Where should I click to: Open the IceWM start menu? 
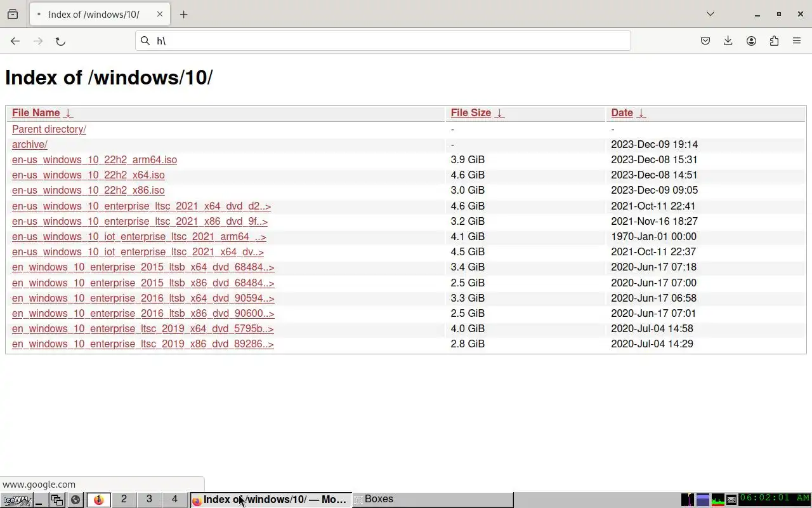point(16,500)
